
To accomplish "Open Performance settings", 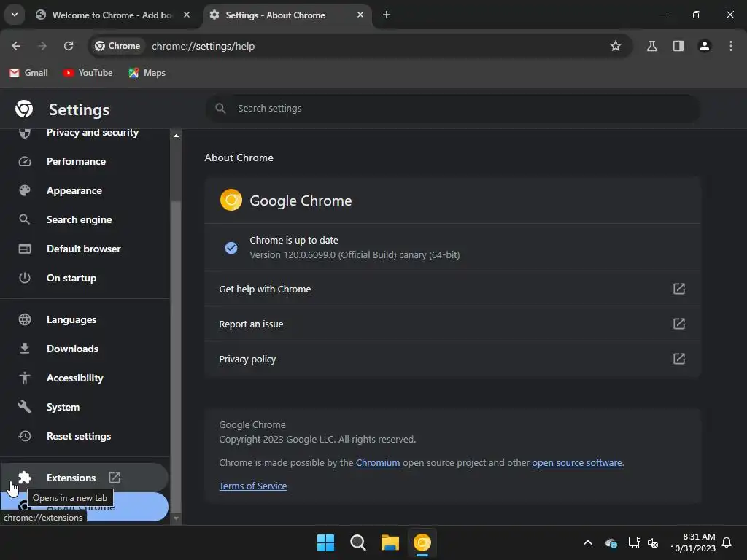I will point(85,161).
